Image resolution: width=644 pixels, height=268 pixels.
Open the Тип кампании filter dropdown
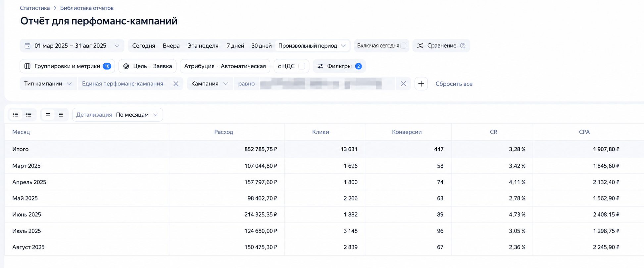[48, 84]
